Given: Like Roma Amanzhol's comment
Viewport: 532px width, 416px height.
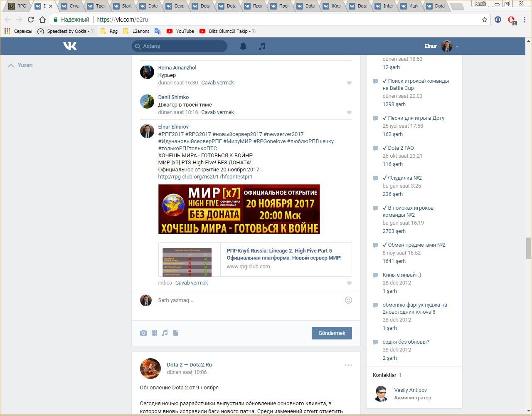Looking at the screenshot, I should [x=349, y=83].
